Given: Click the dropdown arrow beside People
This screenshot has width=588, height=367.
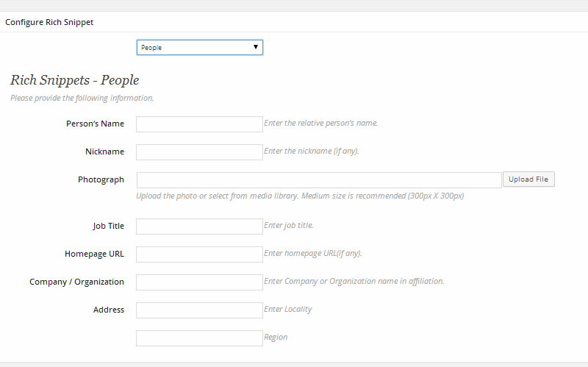Looking at the screenshot, I should point(255,47).
